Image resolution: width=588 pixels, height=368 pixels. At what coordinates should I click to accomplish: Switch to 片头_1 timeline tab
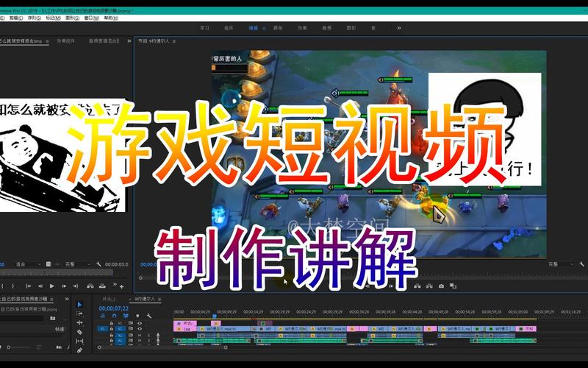[109, 299]
